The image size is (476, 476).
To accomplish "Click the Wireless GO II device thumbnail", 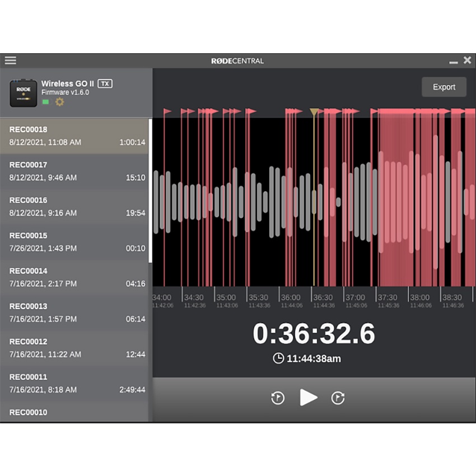I will 24,93.
